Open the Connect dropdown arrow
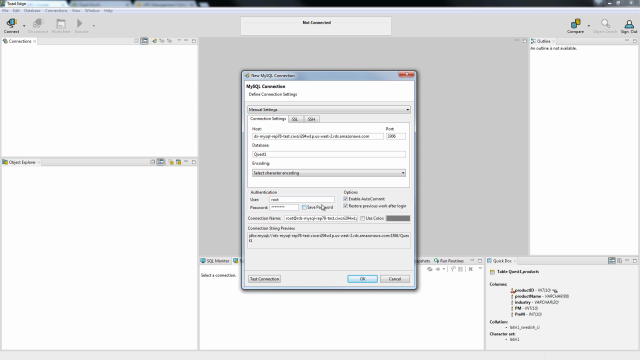This screenshot has height=360, width=640. point(24,26)
